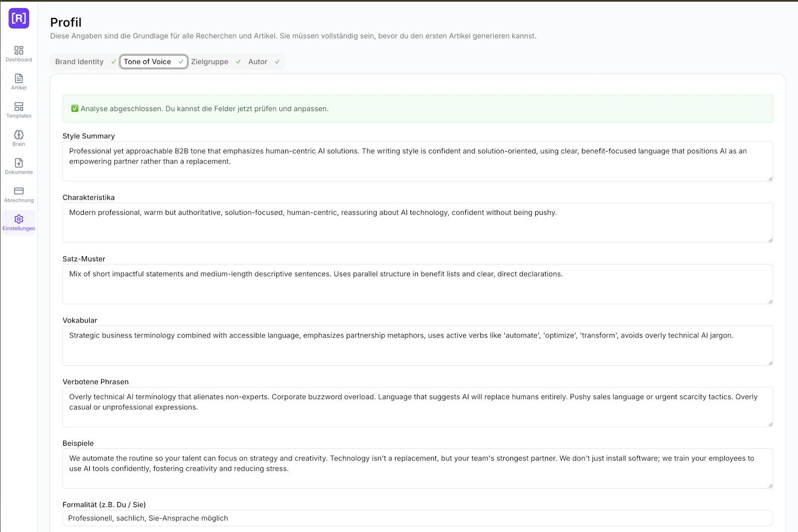The image size is (798, 532).
Task: Click the Beispiele label
Action: coord(78,443)
